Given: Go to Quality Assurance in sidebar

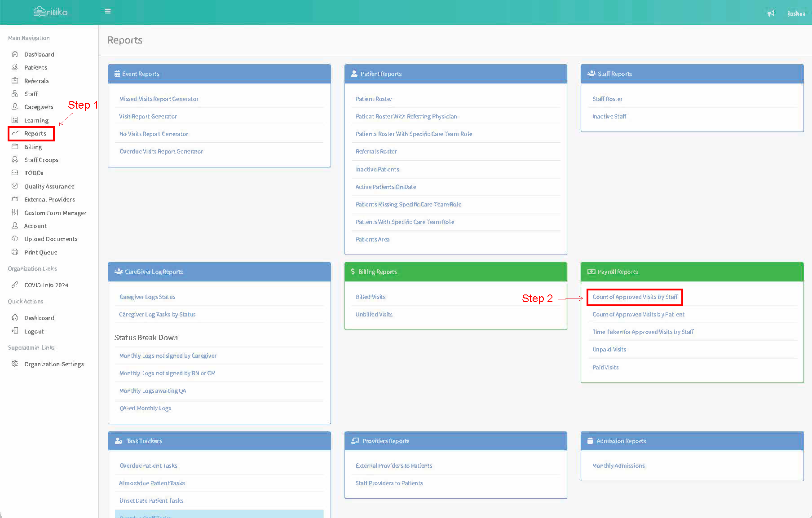Looking at the screenshot, I should [49, 186].
